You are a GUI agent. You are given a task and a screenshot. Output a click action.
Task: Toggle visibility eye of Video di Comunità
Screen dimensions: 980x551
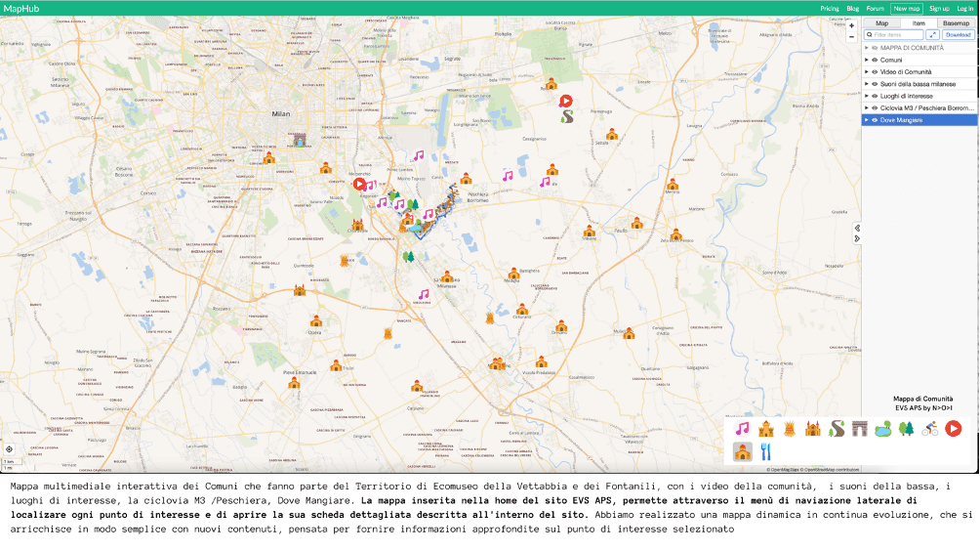point(875,72)
